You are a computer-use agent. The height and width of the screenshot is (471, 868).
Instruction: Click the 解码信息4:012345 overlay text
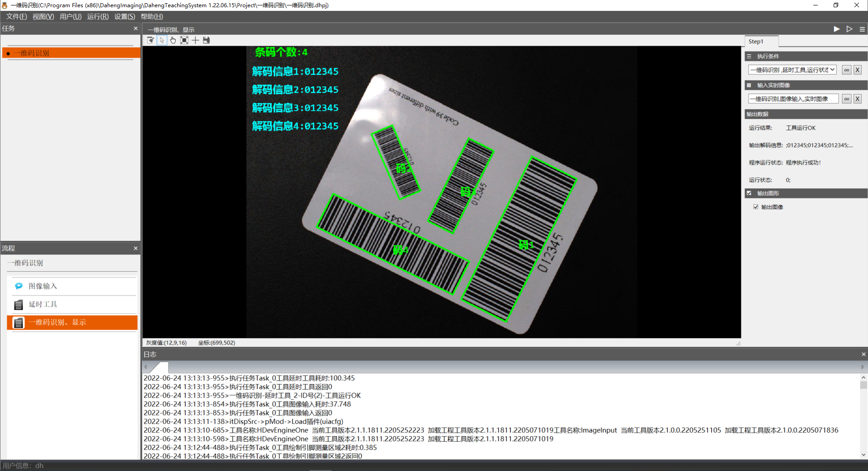tap(295, 126)
